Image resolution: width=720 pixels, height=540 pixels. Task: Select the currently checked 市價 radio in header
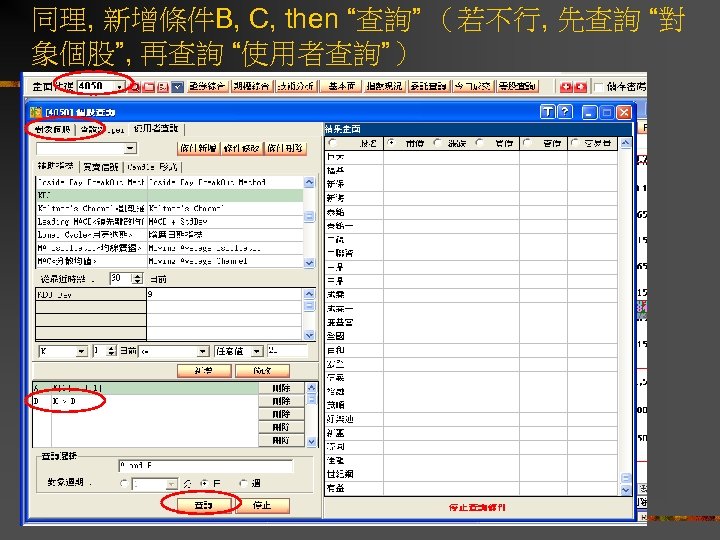pos(391,143)
